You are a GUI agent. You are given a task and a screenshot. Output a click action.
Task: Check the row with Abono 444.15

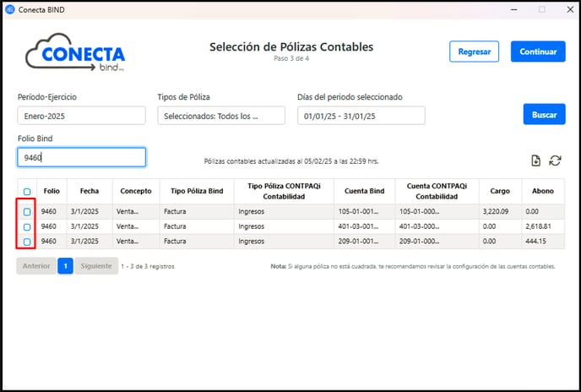pyautogui.click(x=27, y=242)
